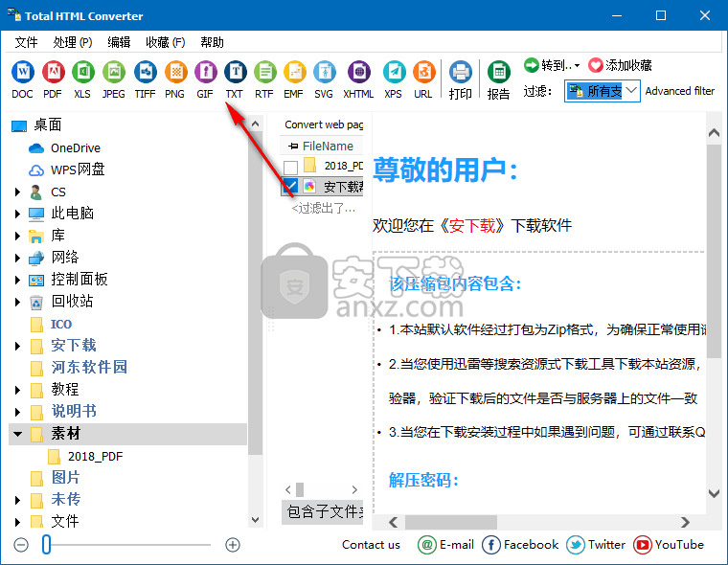Click the Contact us link

[371, 545]
